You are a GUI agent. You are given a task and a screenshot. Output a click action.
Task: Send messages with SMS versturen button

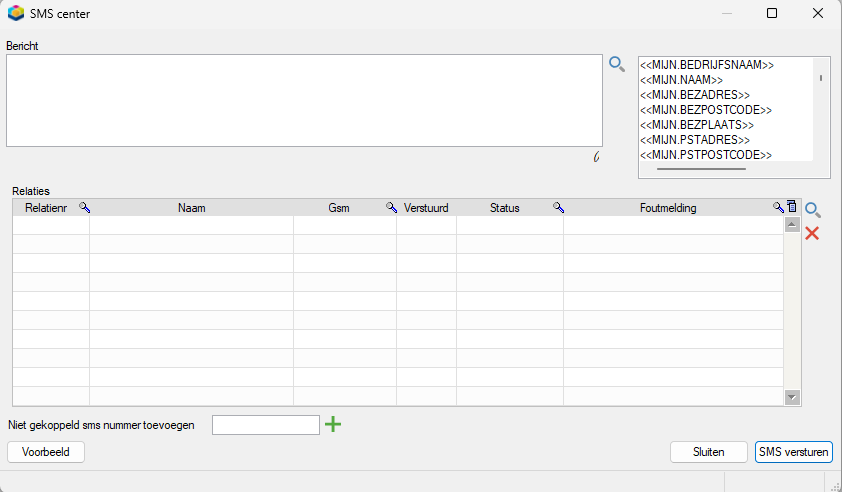click(x=794, y=452)
